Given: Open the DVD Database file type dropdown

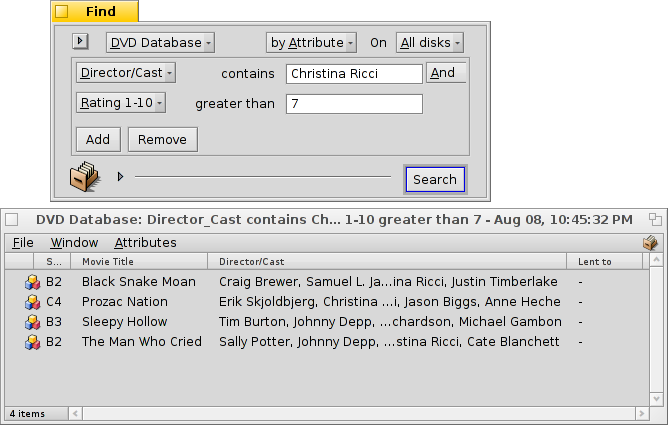Looking at the screenshot, I should click(160, 43).
